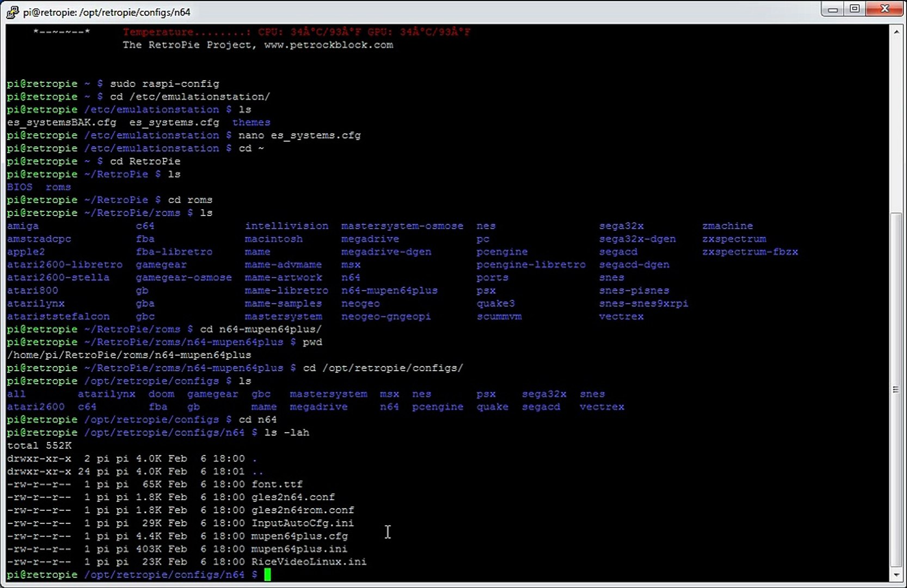907x588 pixels.
Task: Minimize the PuTTY terminal window
Action: click(x=832, y=9)
